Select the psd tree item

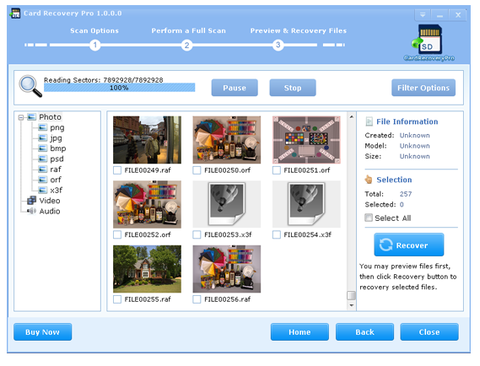coord(57,159)
